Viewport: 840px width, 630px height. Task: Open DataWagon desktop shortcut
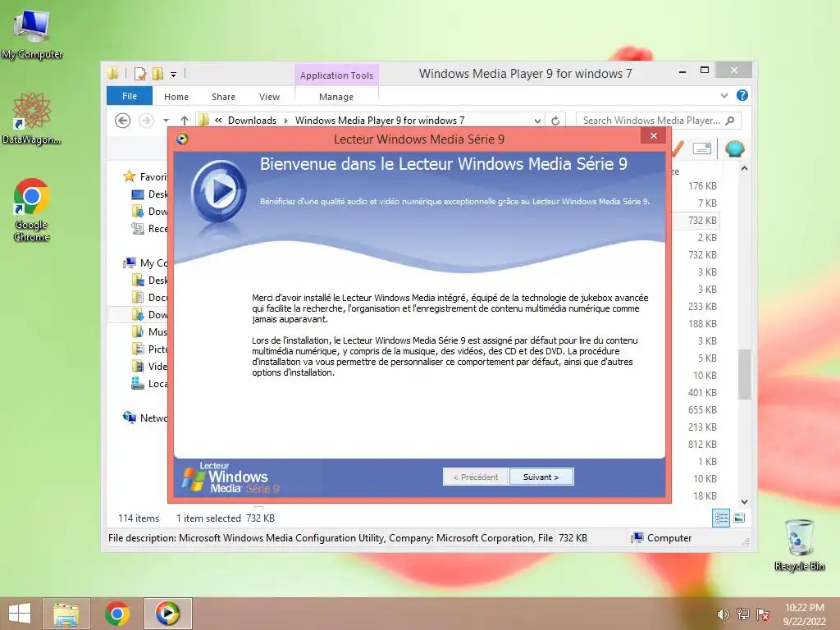click(32, 118)
